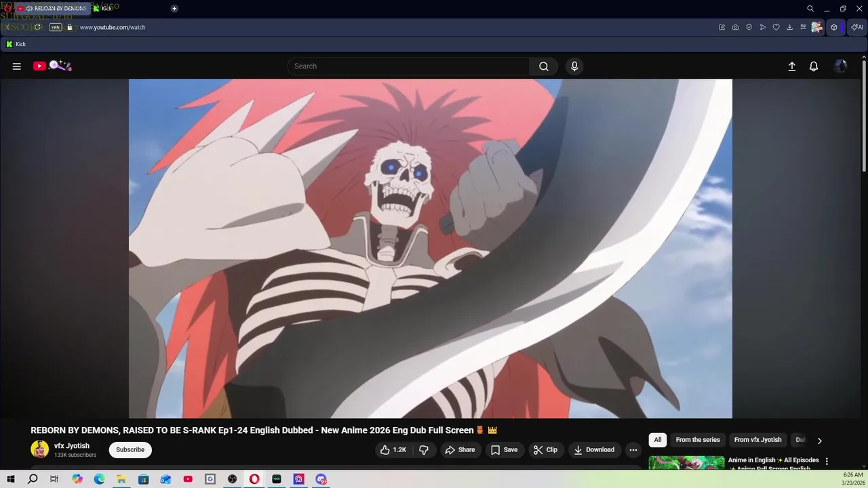Image resolution: width=868 pixels, height=488 pixels.
Task: Open options for Anime in English recommendation
Action: coord(827,462)
